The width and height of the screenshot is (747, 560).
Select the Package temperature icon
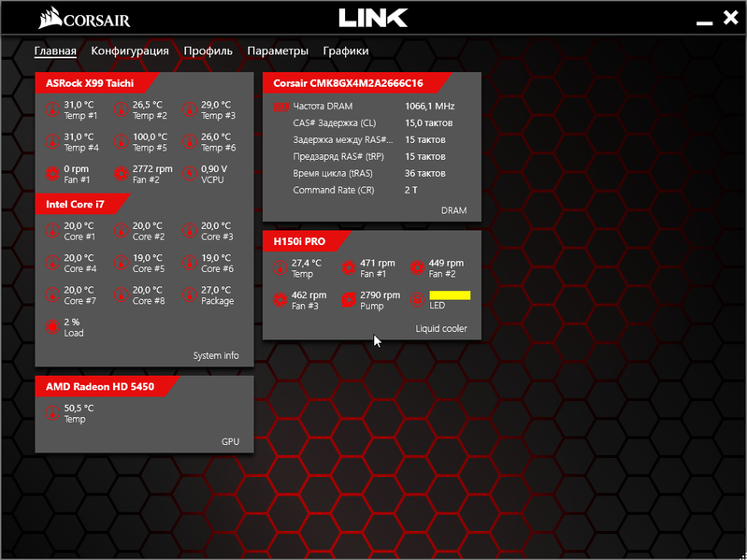(190, 294)
